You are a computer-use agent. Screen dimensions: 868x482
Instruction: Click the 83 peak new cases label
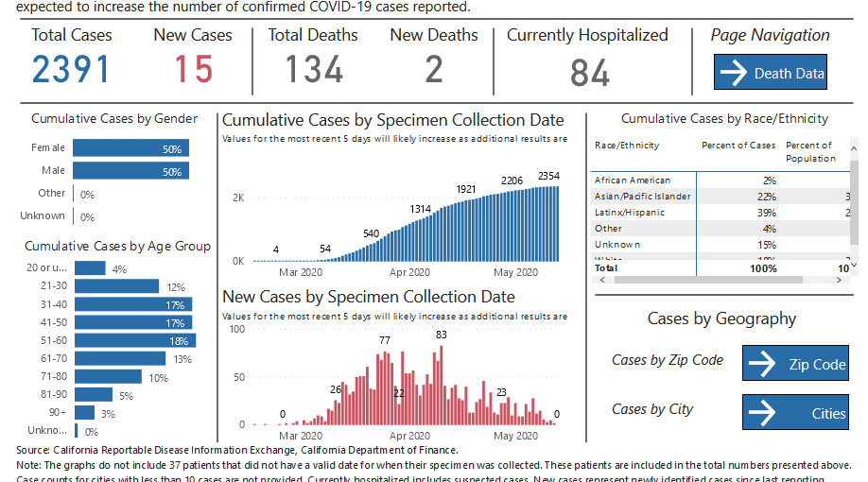point(442,335)
